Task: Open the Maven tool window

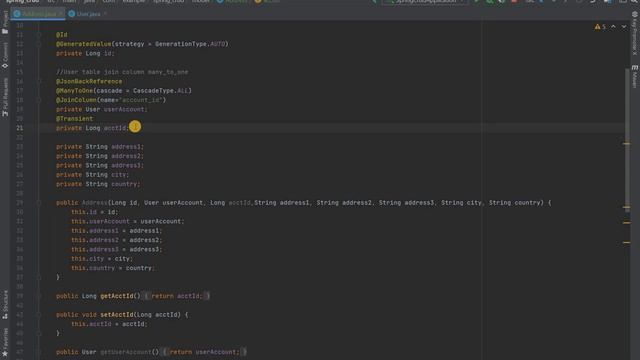Action: (635, 76)
